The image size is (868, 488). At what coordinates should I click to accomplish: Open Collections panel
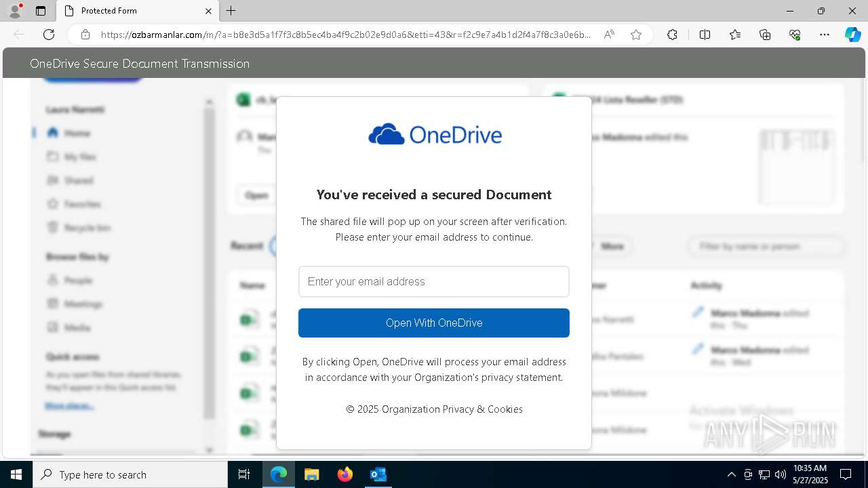[765, 35]
